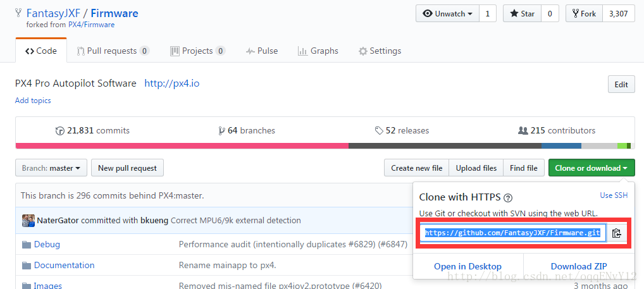Fork the repository
The height and width of the screenshot is (289, 644).
pos(584,13)
